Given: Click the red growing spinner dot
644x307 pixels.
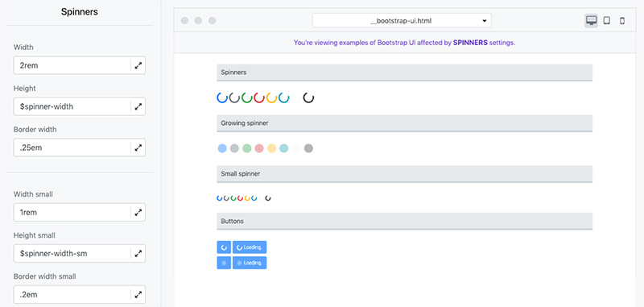Looking at the screenshot, I should pos(259,148).
